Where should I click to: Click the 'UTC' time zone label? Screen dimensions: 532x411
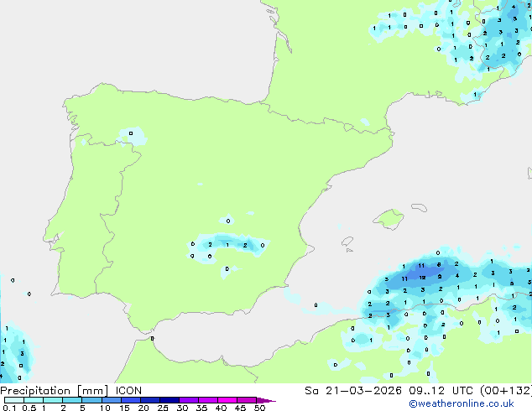(x=463, y=391)
